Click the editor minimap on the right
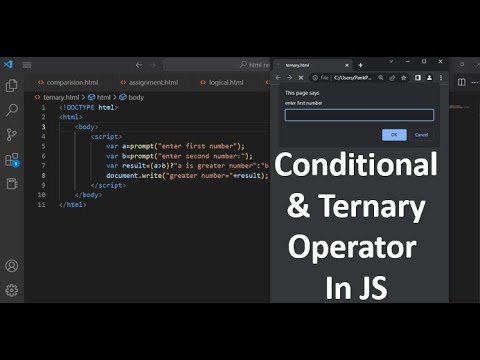Image resolution: width=480 pixels, height=360 pixels. coord(459,107)
